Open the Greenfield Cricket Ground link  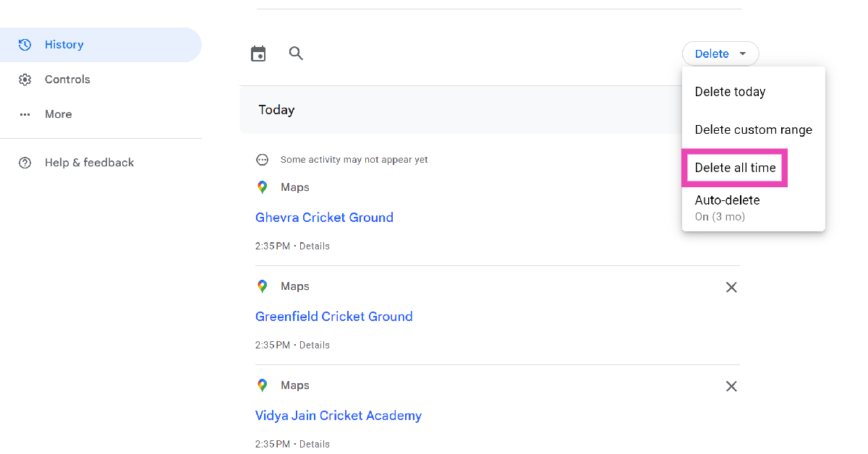[x=333, y=317]
